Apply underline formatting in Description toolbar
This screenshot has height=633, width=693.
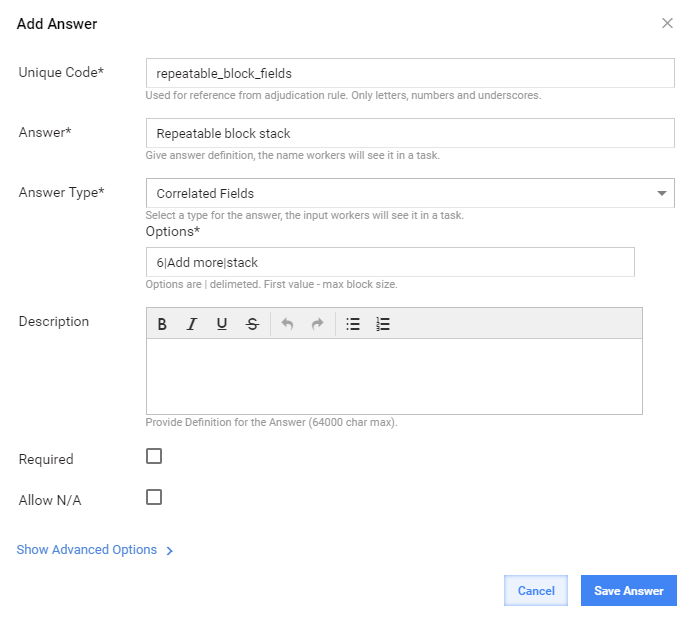222,324
